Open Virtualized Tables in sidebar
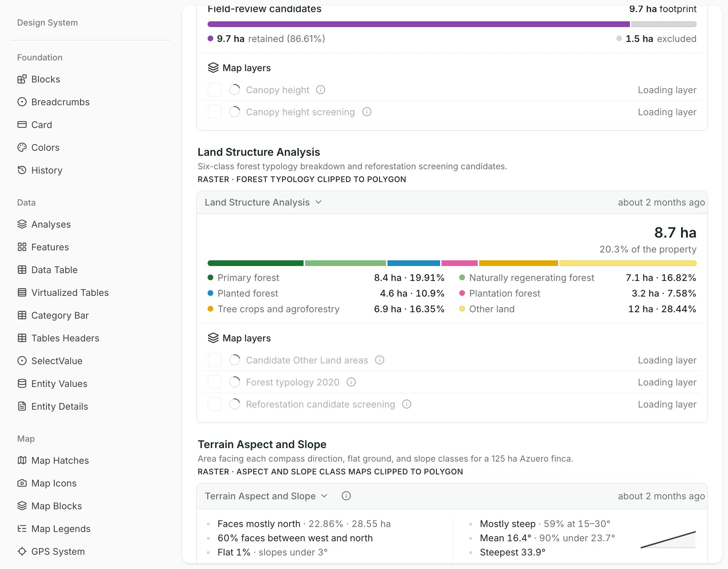The height and width of the screenshot is (569, 728). point(70,293)
